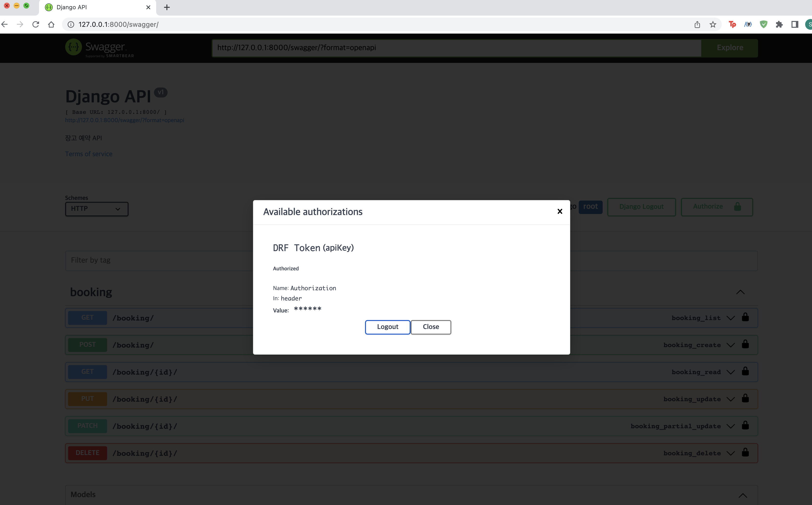This screenshot has height=505, width=812.
Task: Click the lock icon on booking_delete row
Action: (x=745, y=453)
